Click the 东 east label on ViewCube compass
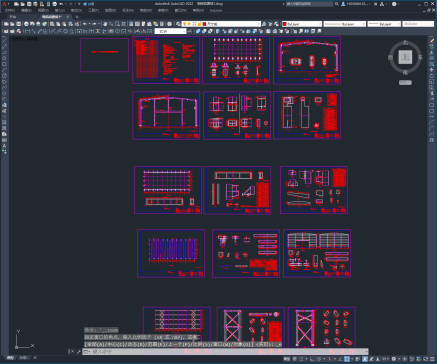437x364 pixels. click(420, 57)
